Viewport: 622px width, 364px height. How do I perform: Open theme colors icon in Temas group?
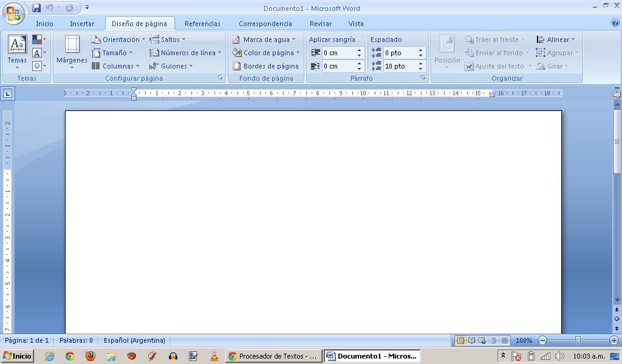(39, 39)
